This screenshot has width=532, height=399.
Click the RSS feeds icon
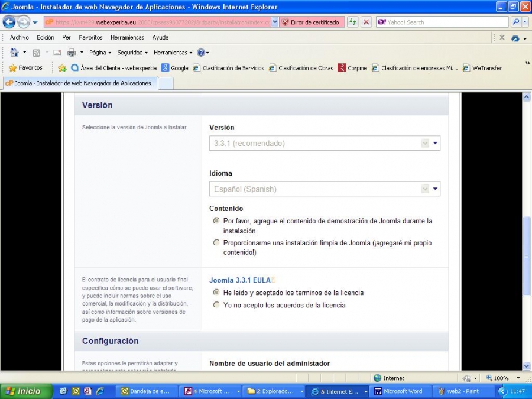point(36,53)
